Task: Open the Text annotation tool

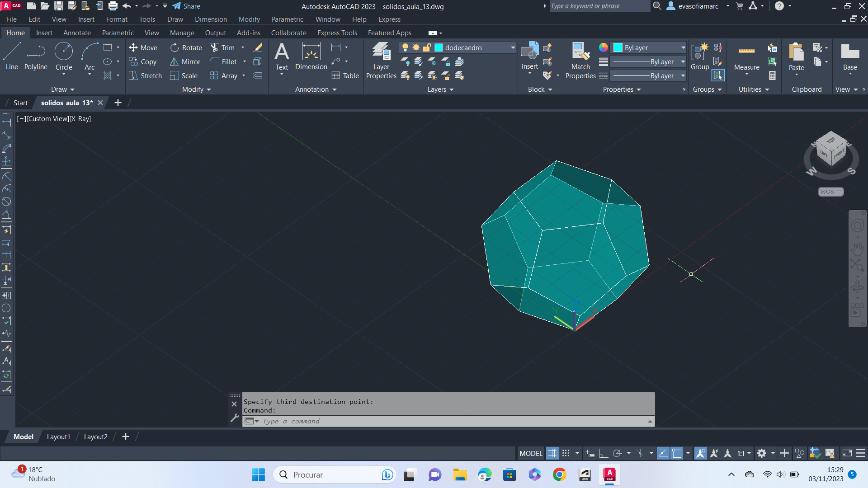Action: pos(282,56)
